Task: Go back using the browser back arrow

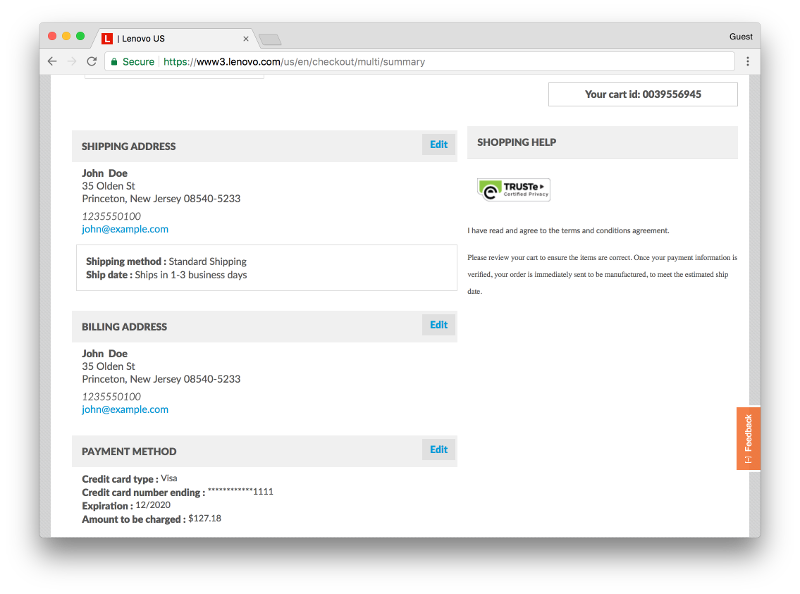Action: (x=52, y=61)
